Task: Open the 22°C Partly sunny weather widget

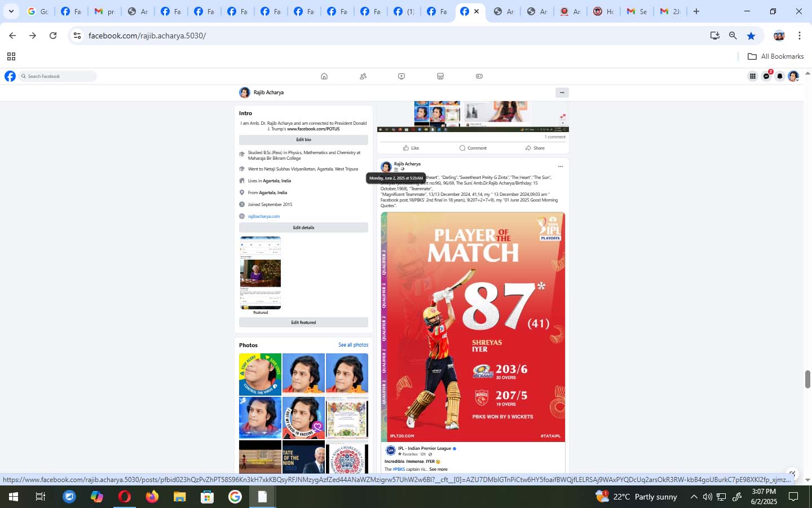Action: coord(636,497)
